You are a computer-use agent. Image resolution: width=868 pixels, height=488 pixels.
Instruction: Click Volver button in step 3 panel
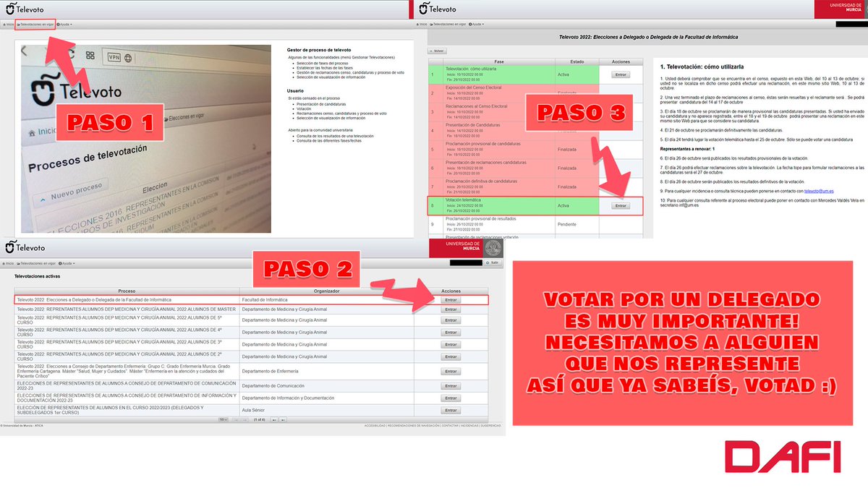pos(437,51)
